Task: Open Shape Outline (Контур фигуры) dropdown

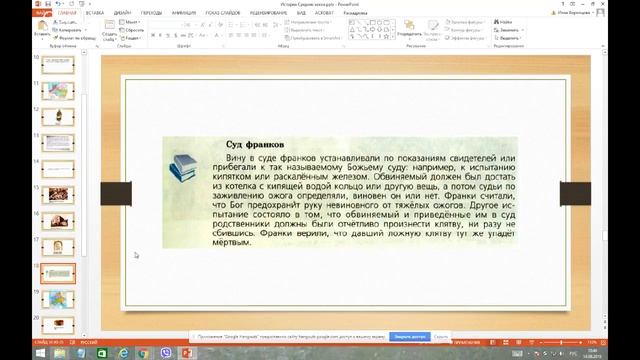Action: (464, 30)
